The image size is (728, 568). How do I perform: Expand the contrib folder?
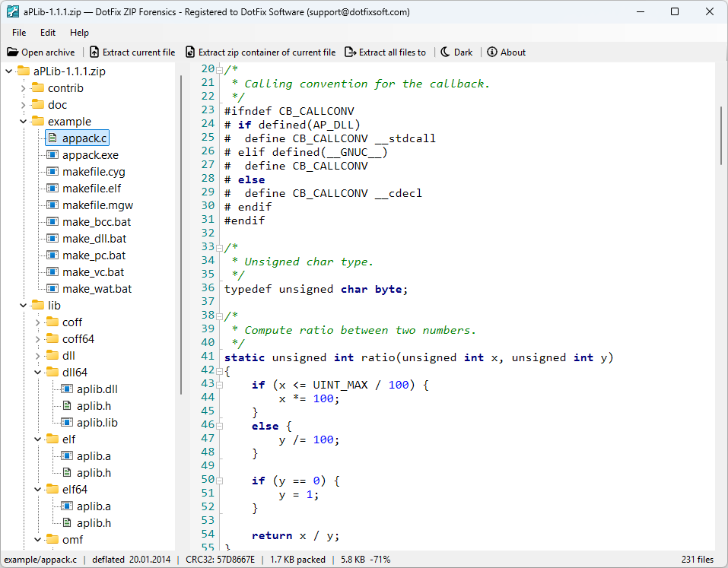(x=23, y=88)
